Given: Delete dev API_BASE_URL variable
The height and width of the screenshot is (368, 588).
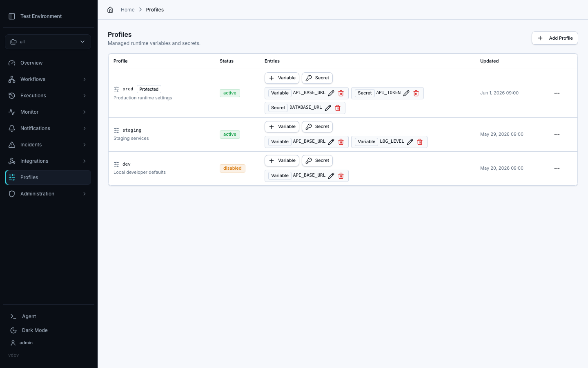Looking at the screenshot, I should (x=341, y=176).
